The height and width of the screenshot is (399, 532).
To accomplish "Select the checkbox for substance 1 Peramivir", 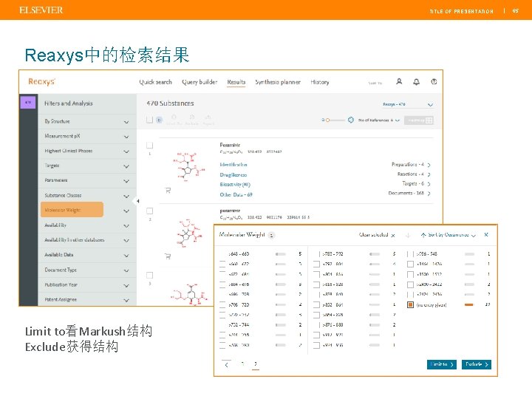I will (149, 146).
